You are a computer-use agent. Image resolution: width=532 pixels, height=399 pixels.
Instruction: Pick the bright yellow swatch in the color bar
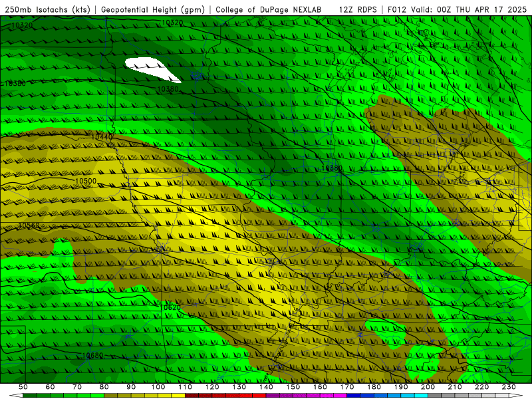click(178, 396)
